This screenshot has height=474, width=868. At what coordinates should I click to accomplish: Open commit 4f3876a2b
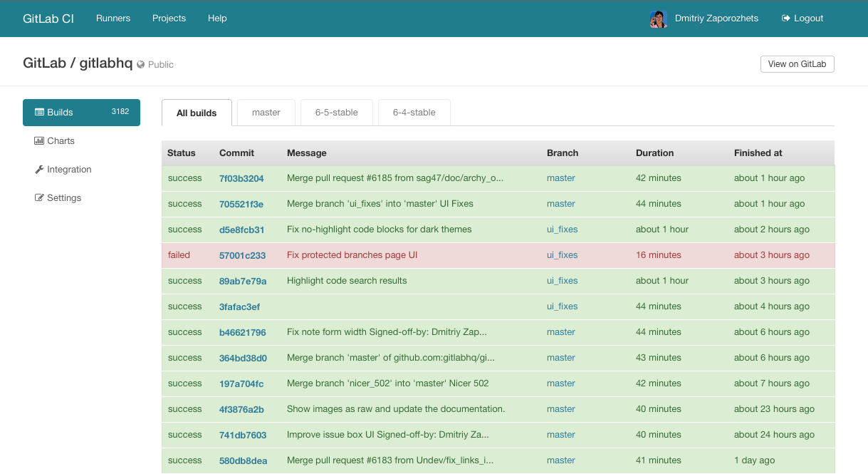[x=241, y=409]
